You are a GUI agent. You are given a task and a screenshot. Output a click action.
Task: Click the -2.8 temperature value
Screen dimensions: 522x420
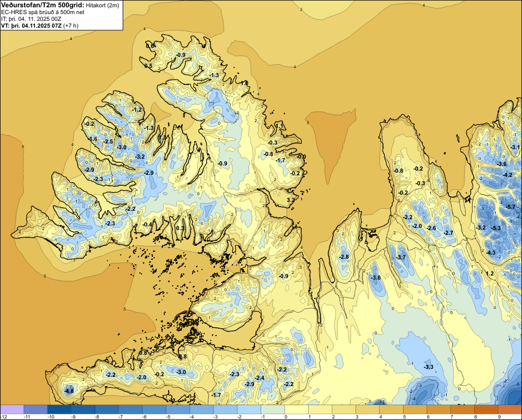(344, 257)
